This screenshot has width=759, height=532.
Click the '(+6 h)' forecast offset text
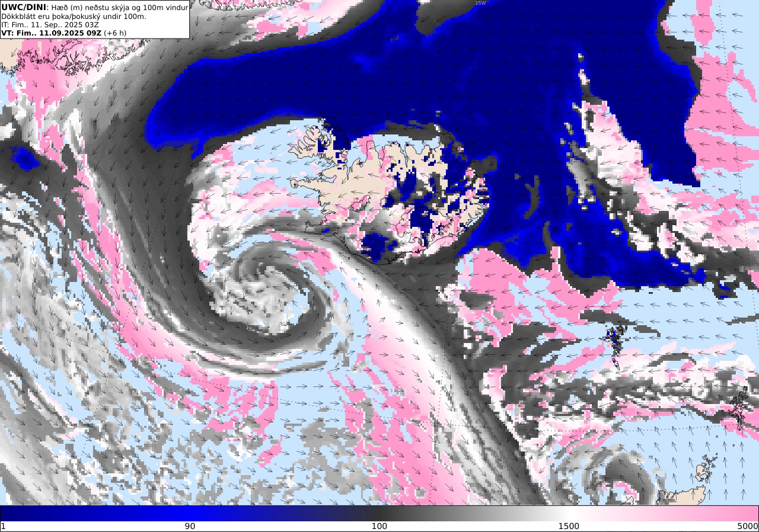pos(115,33)
